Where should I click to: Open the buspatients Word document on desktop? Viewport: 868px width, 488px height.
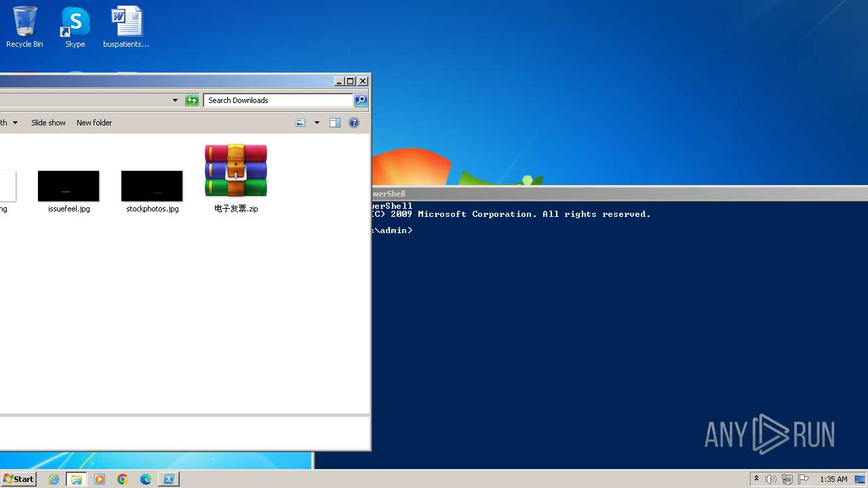point(126,27)
